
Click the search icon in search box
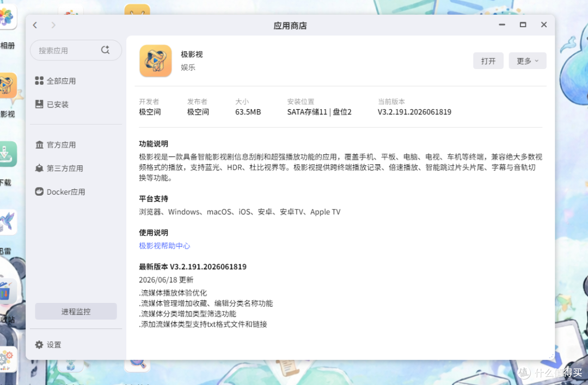point(106,50)
